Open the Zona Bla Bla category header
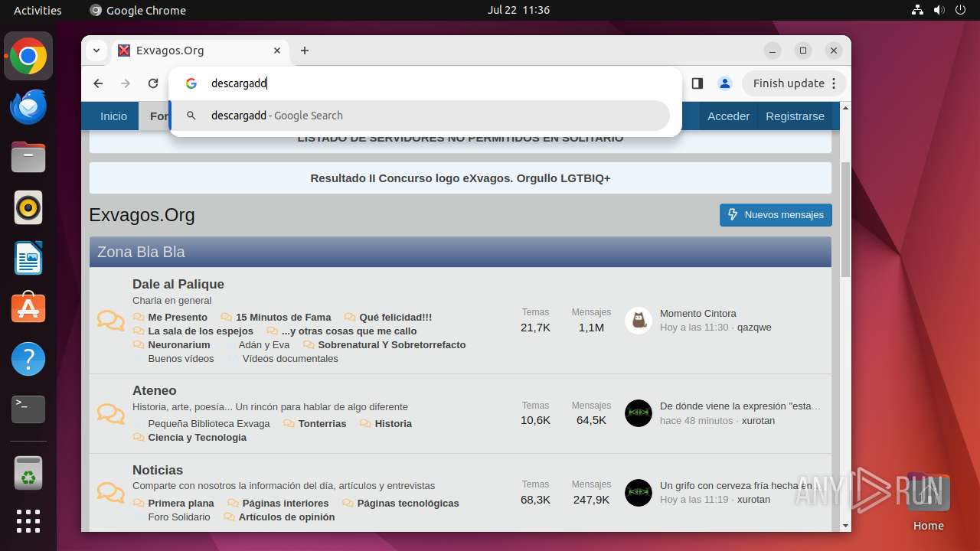 tap(141, 252)
